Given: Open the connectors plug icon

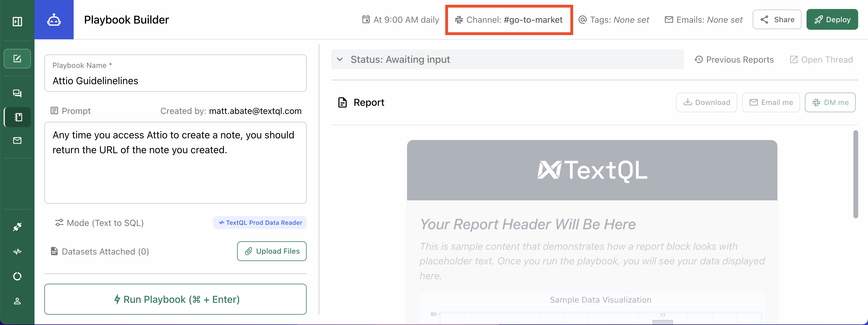Looking at the screenshot, I should tap(17, 226).
